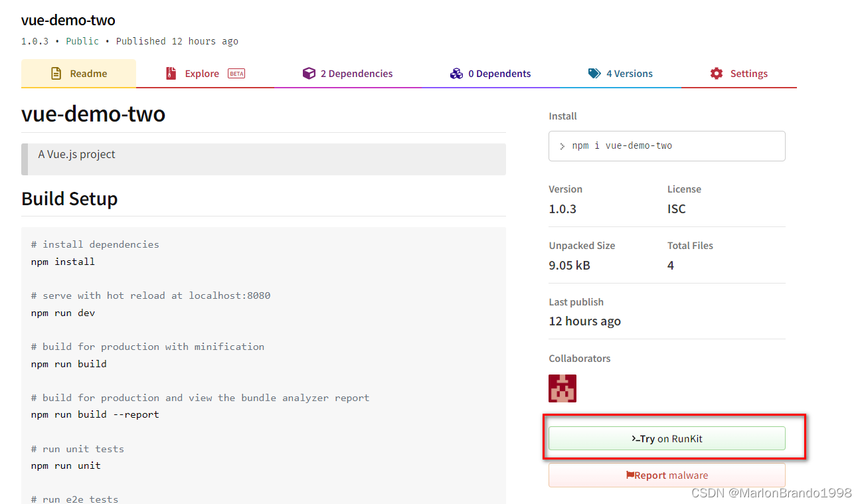Viewport: 862px width, 504px height.
Task: Click the Try on RunKit button
Action: (667, 438)
